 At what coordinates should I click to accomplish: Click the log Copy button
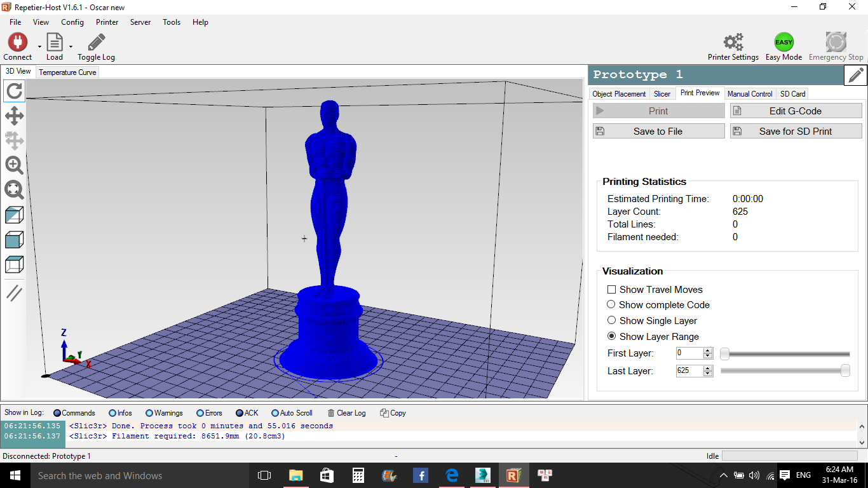393,413
